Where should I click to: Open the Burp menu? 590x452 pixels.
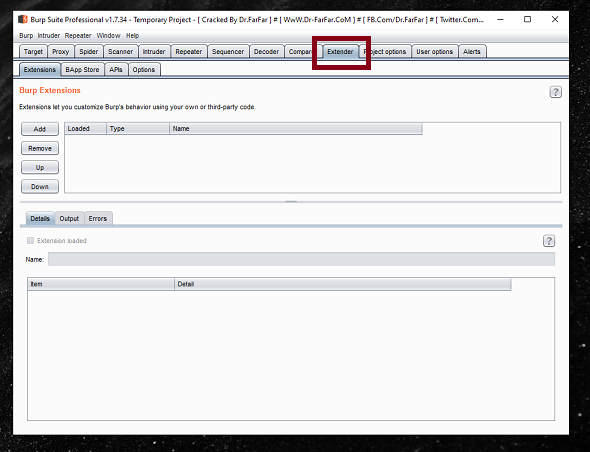point(26,36)
